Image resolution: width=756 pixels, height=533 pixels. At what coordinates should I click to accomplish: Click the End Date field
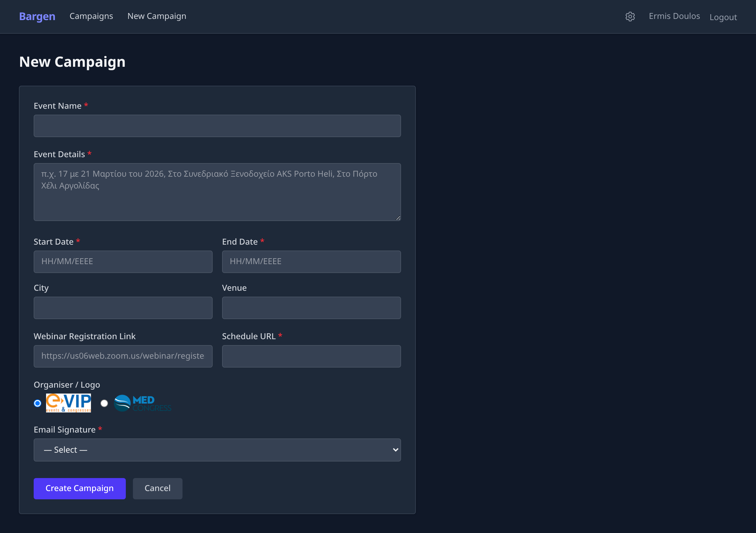point(311,261)
